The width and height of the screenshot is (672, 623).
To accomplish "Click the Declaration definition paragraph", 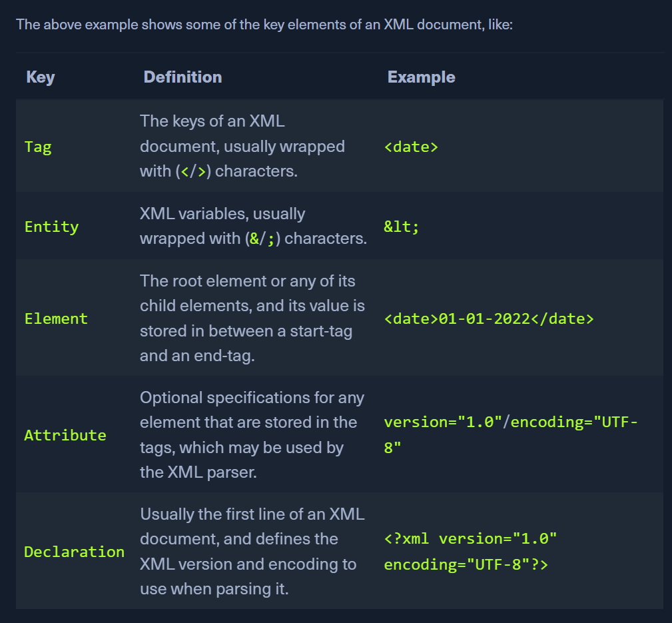I will point(252,552).
